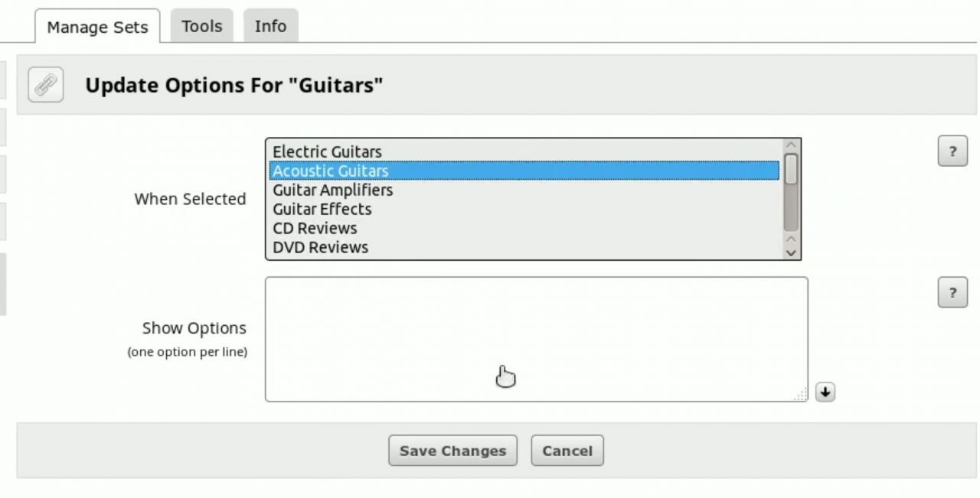Click the Cancel button
The image size is (980, 498).
(567, 451)
